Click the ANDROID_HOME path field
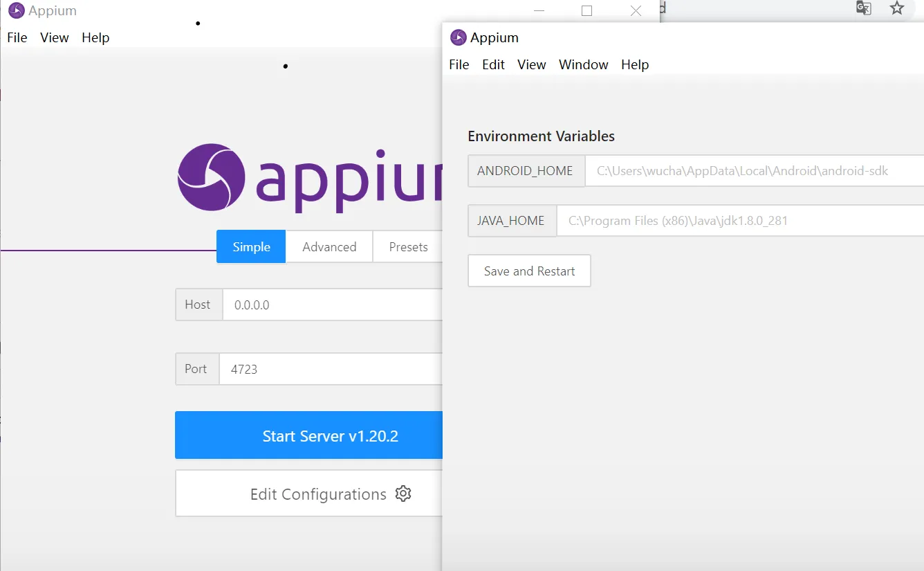This screenshot has width=924, height=571. (x=755, y=171)
